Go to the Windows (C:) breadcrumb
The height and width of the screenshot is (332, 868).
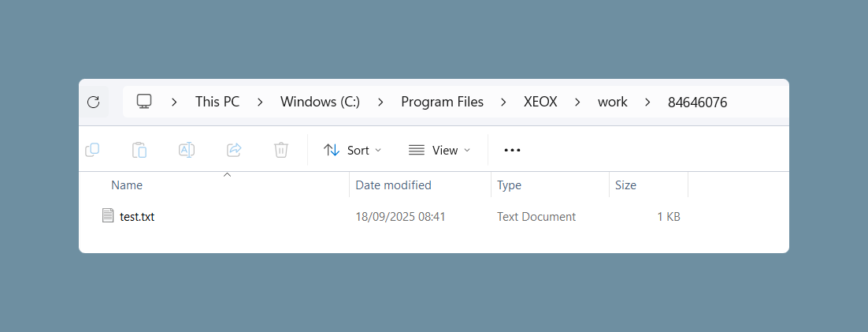tap(320, 102)
